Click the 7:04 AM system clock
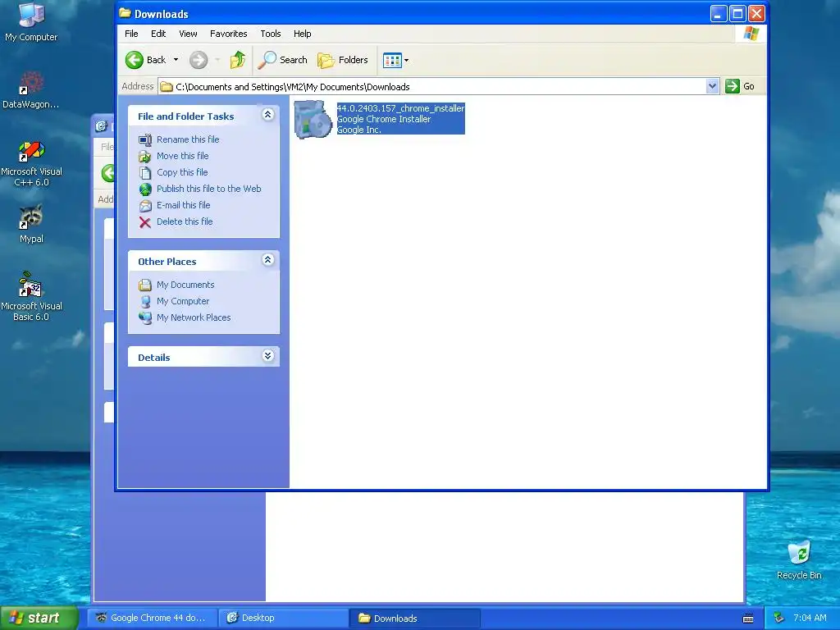Image resolution: width=840 pixels, height=630 pixels. click(810, 618)
